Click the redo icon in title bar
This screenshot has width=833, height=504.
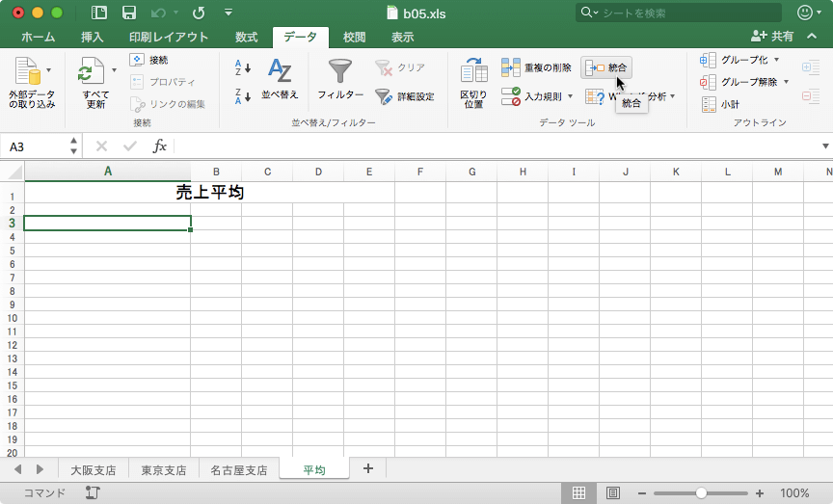pos(199,13)
